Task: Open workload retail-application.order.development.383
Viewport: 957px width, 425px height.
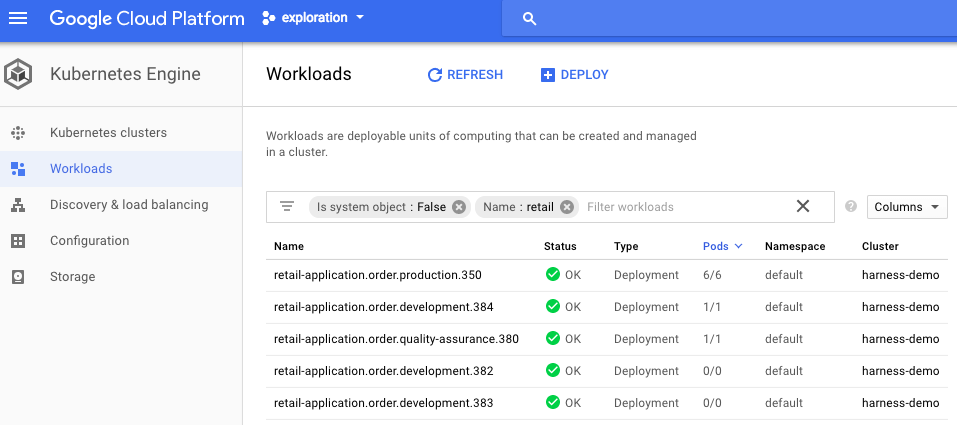Action: (384, 403)
